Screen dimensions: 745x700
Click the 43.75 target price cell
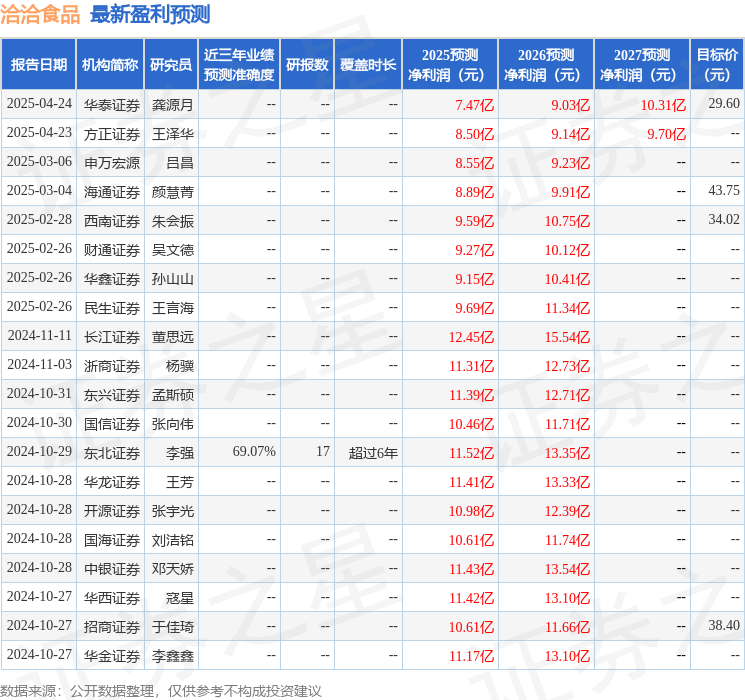(x=724, y=191)
